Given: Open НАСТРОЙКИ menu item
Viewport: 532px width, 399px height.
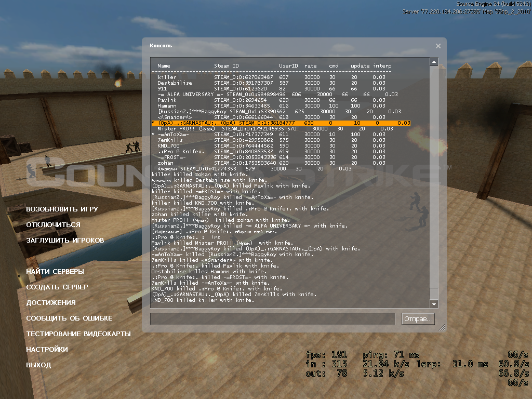Looking at the screenshot, I should point(47,350).
